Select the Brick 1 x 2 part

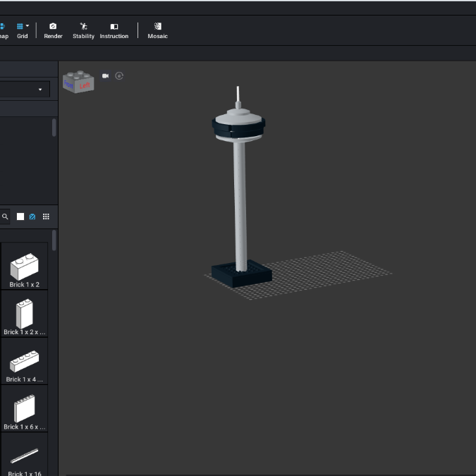tap(24, 266)
